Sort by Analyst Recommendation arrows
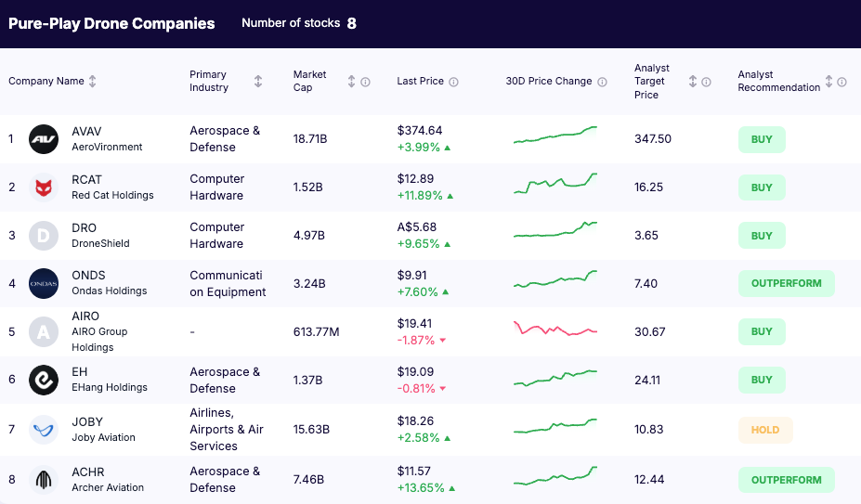Viewport: 861px width, 504px height. [x=828, y=82]
